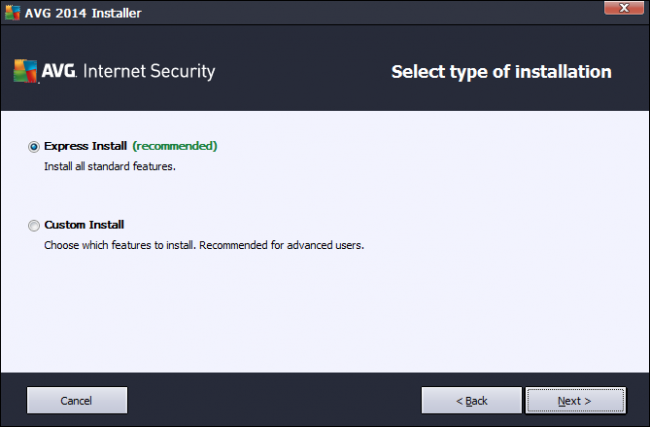
Task: Select the Express Install radio button
Action: click(x=35, y=146)
